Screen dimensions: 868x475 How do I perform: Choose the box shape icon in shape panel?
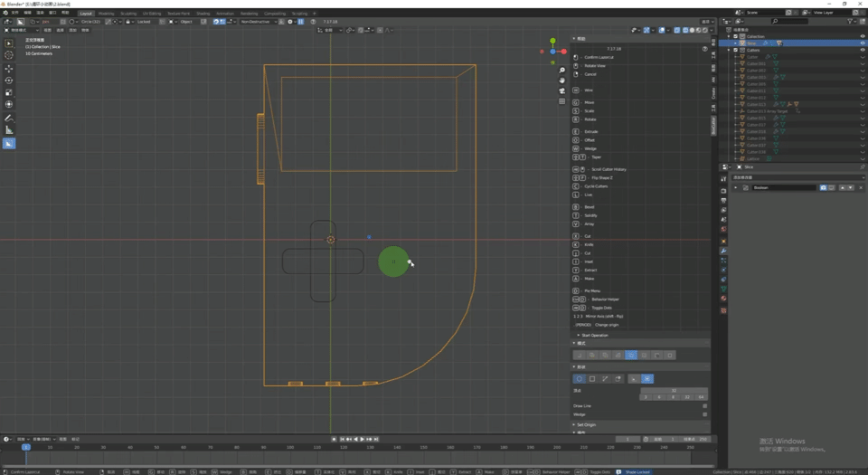click(x=592, y=379)
